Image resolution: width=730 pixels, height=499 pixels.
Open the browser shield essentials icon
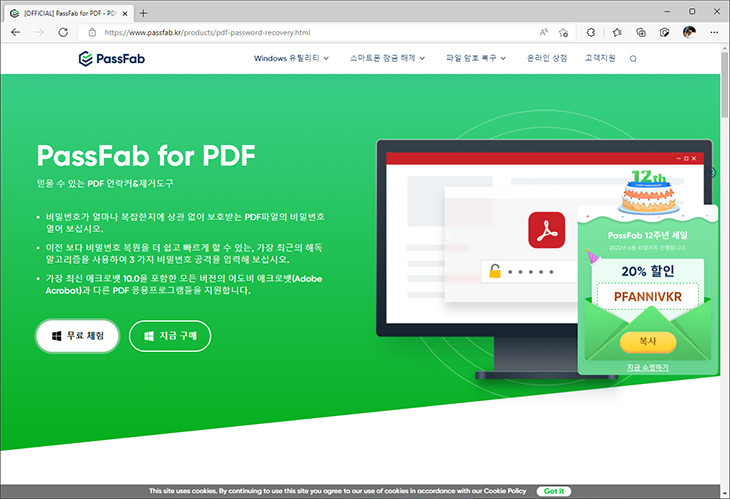(665, 32)
